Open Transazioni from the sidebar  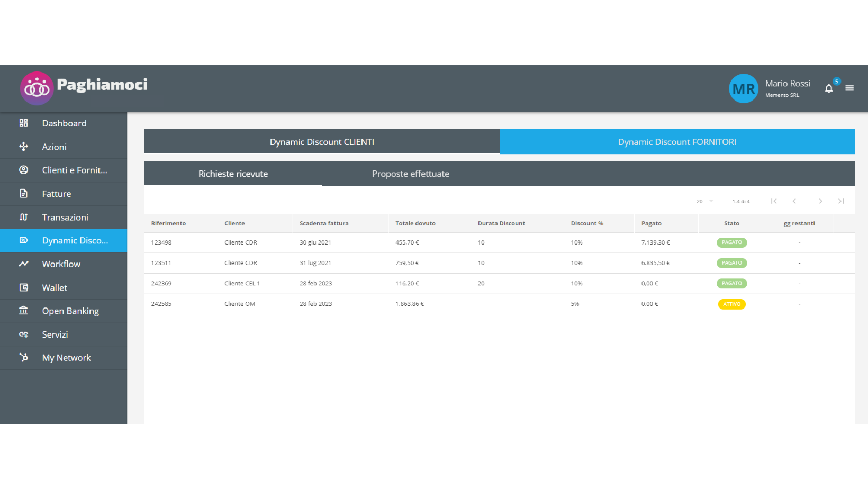click(65, 217)
